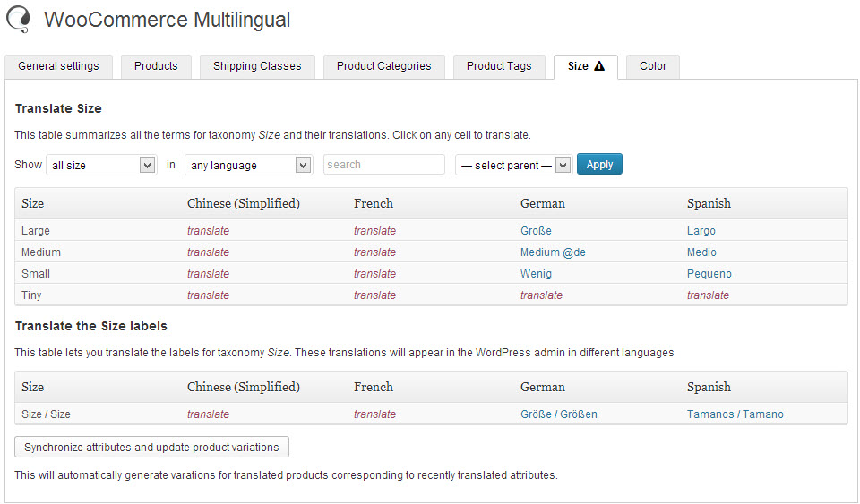
Task: Open the Shipping Classes tab
Action: [257, 66]
